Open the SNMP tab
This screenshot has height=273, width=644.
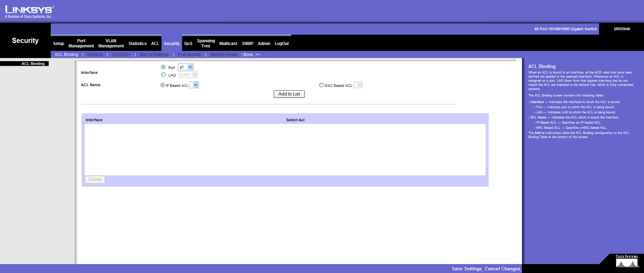[x=247, y=44]
